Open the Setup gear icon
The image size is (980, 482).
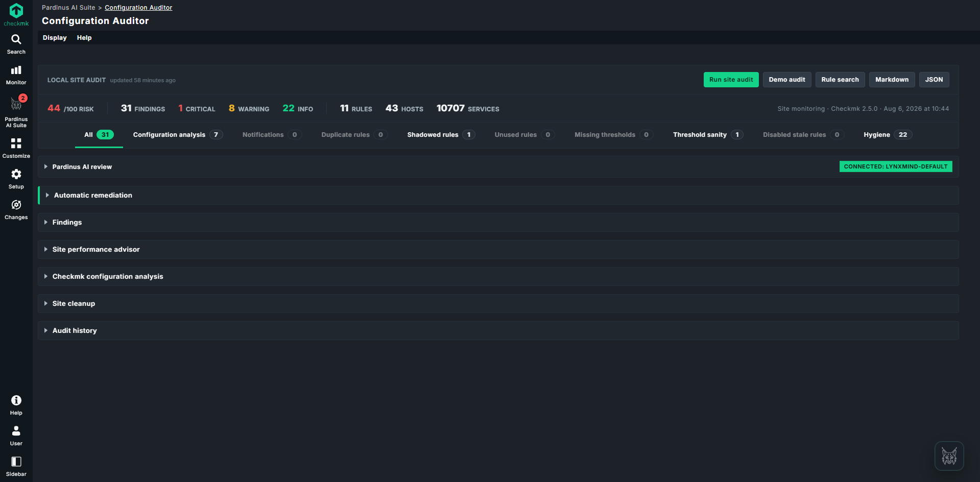pos(16,174)
